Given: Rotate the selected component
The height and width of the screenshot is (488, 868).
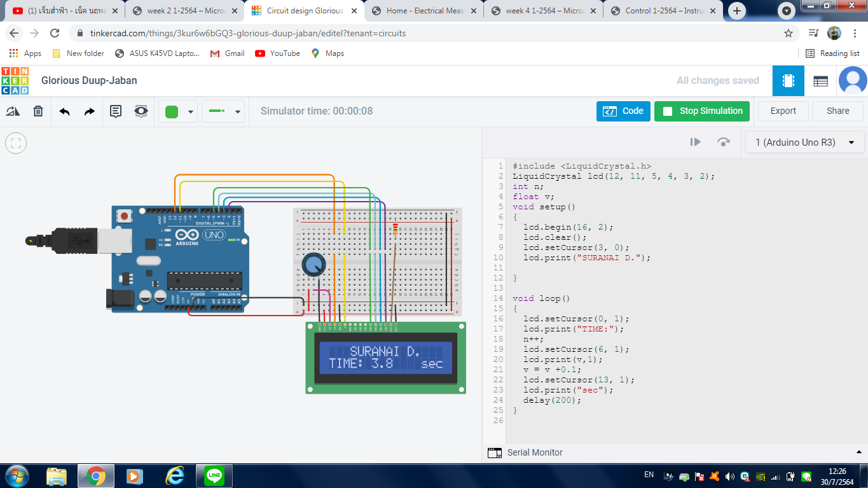Looking at the screenshot, I should click(13, 111).
